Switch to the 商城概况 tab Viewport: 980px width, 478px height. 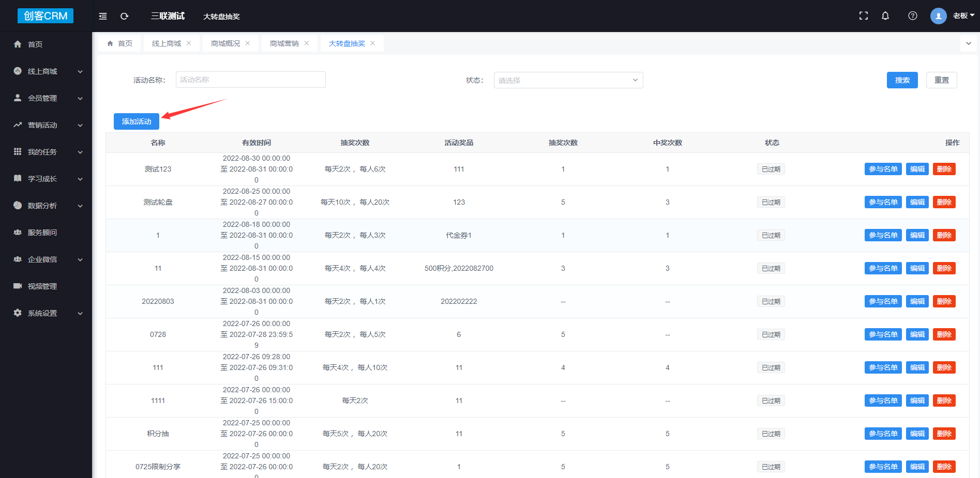click(225, 43)
